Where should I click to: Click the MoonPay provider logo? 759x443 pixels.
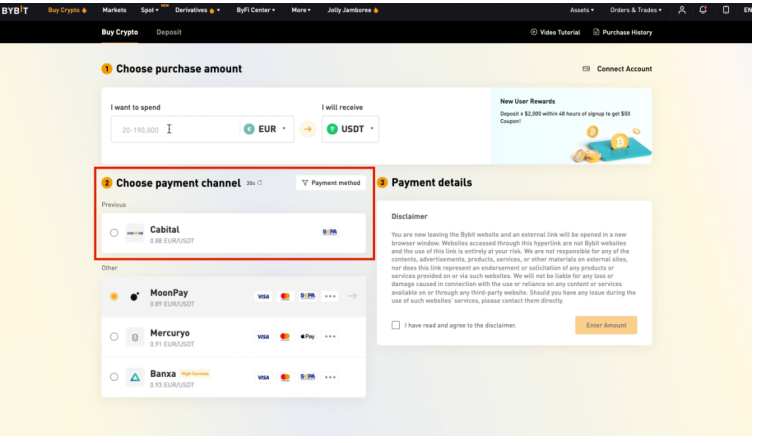click(x=135, y=296)
